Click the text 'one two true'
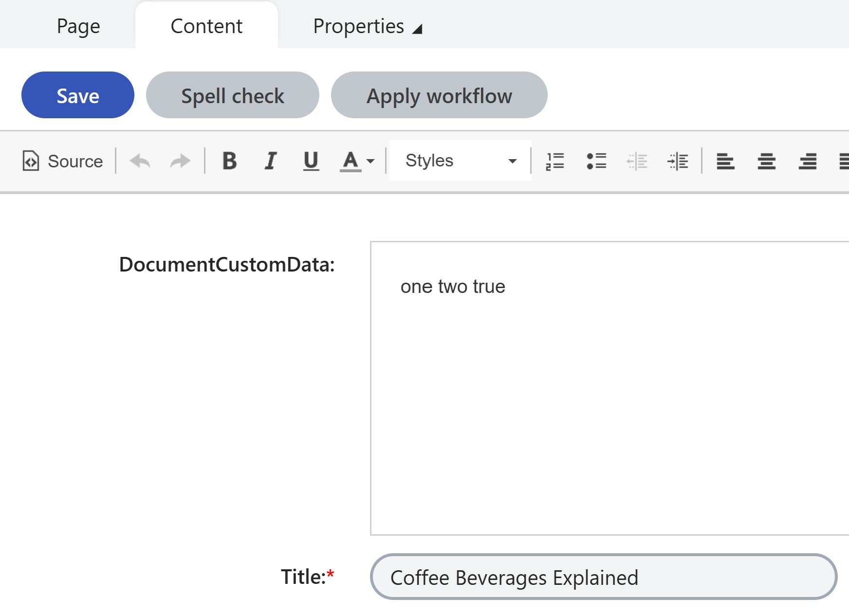The width and height of the screenshot is (849, 616). (x=453, y=287)
